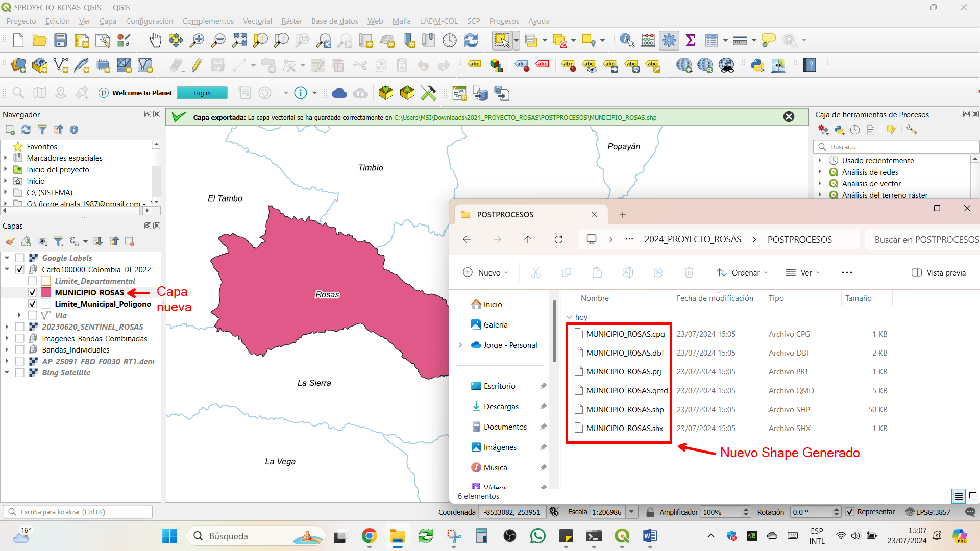Open the statistical summary sigma tool

pyautogui.click(x=691, y=40)
